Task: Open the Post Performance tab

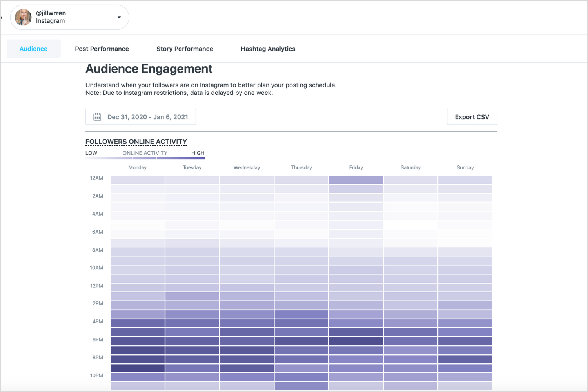Action: coord(102,49)
